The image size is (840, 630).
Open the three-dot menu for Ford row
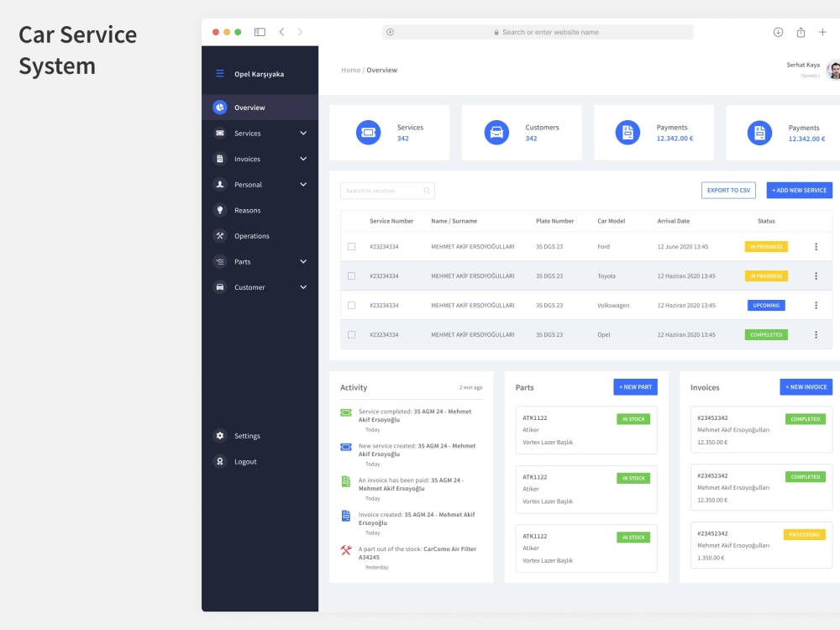point(816,246)
